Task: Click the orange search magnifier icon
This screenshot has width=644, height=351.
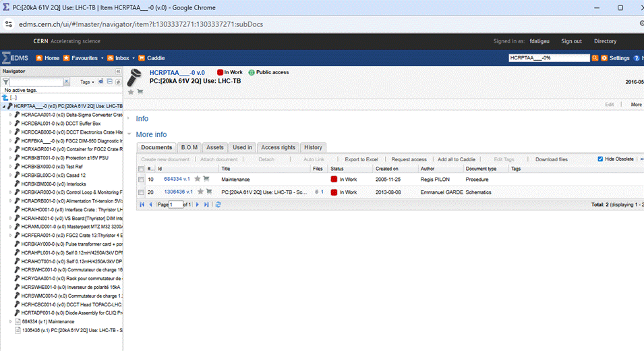Action: pos(595,58)
